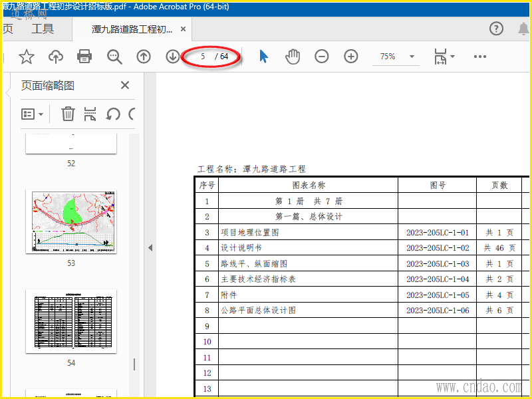Image resolution: width=532 pixels, height=399 pixels.
Task: Rotate pages counterclockwise
Action: point(112,114)
